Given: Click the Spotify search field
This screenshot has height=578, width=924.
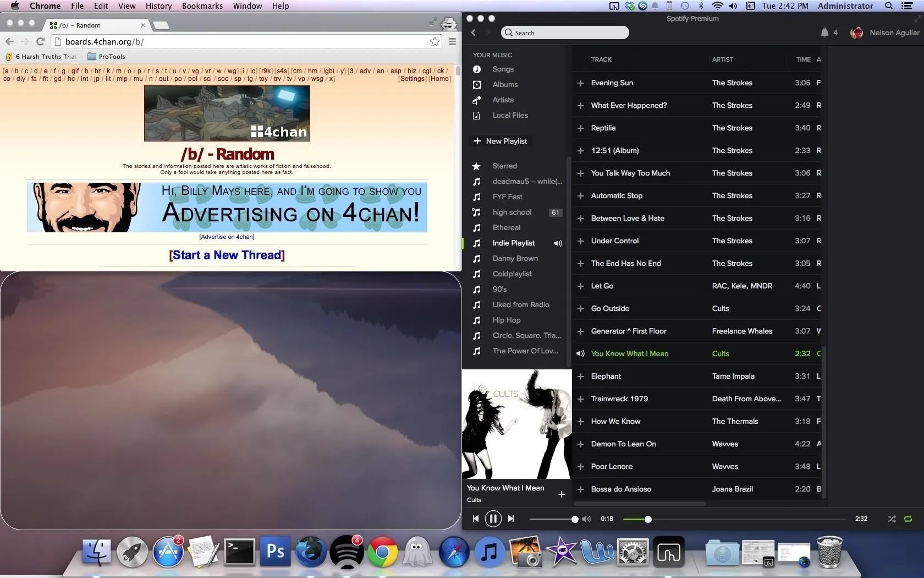Looking at the screenshot, I should (x=565, y=32).
